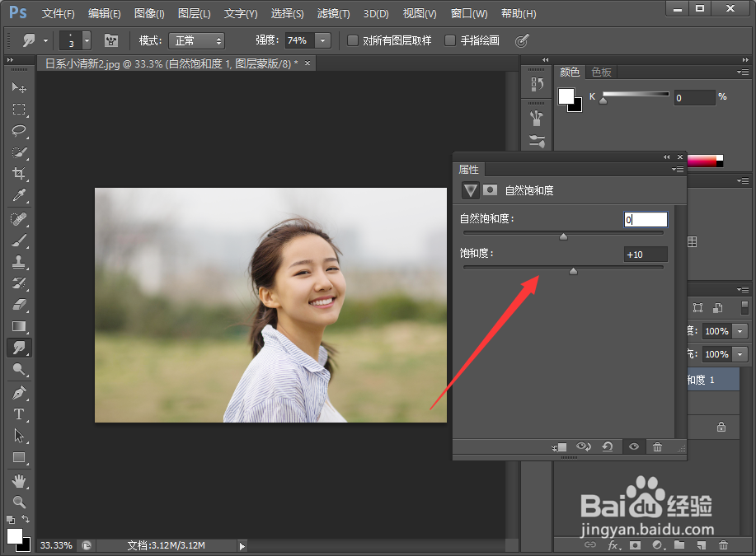The width and height of the screenshot is (756, 556).
Task: Enable finger painting checkbox
Action: [x=450, y=40]
